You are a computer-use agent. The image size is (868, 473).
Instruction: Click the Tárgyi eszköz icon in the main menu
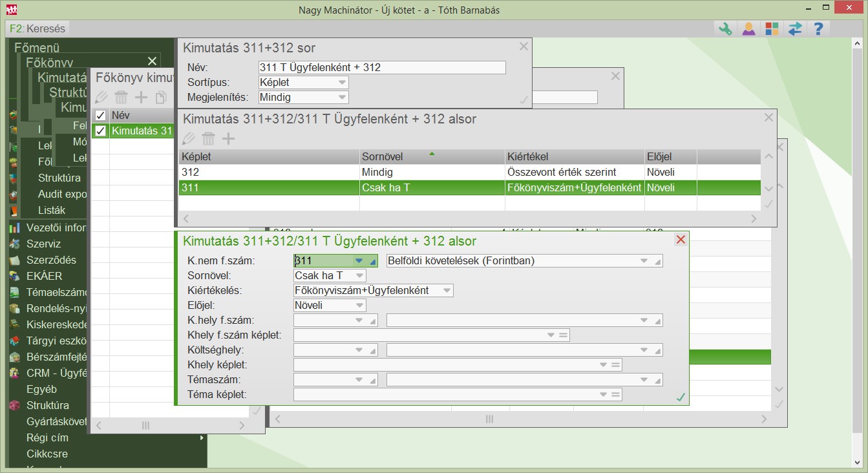point(15,341)
